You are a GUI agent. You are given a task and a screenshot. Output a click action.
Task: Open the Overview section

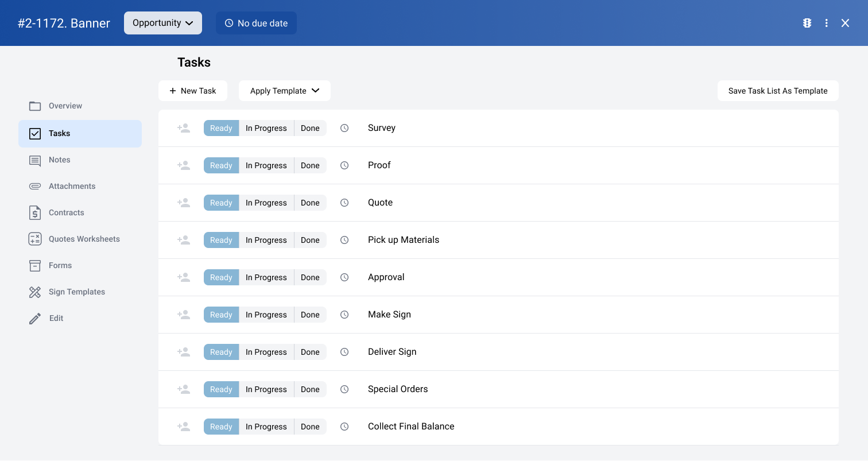[64, 106]
